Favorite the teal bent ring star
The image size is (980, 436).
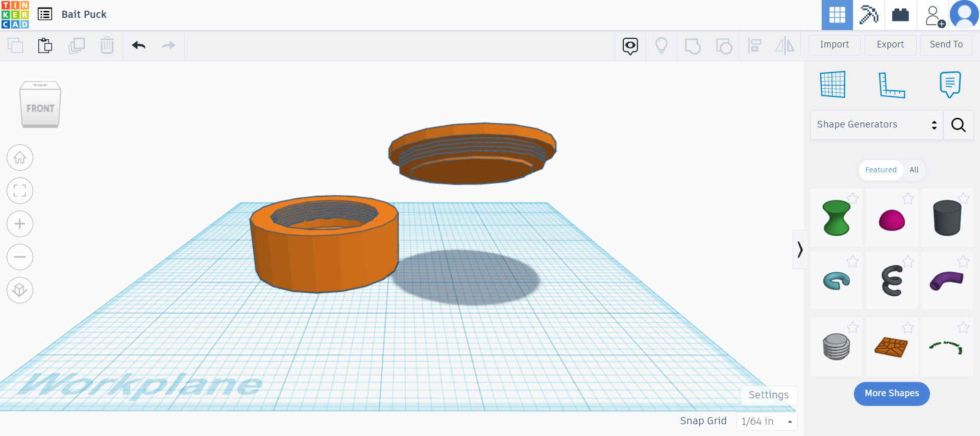point(853,262)
